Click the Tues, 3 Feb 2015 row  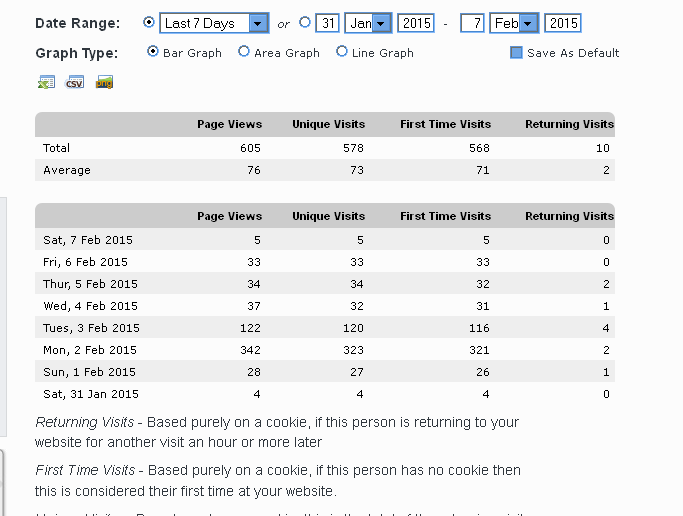(88, 328)
